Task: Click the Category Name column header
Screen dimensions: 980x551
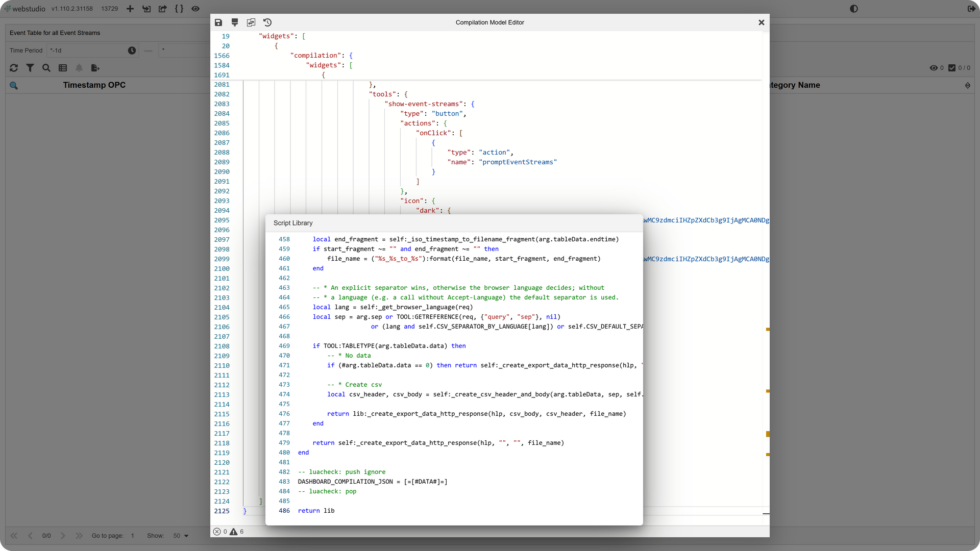Action: [x=795, y=85]
